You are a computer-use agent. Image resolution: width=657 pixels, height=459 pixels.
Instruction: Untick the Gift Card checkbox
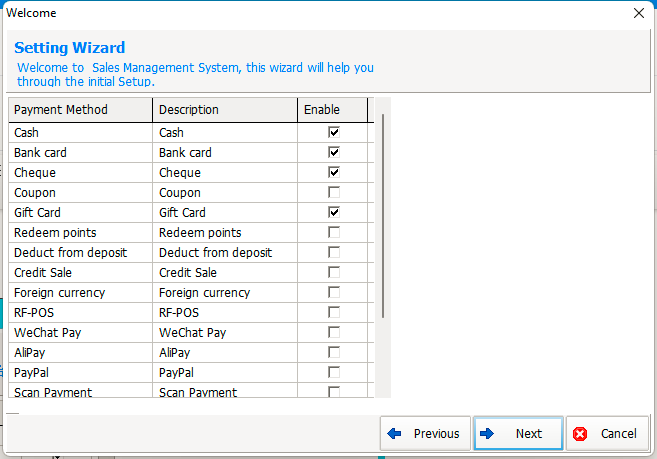click(x=334, y=213)
